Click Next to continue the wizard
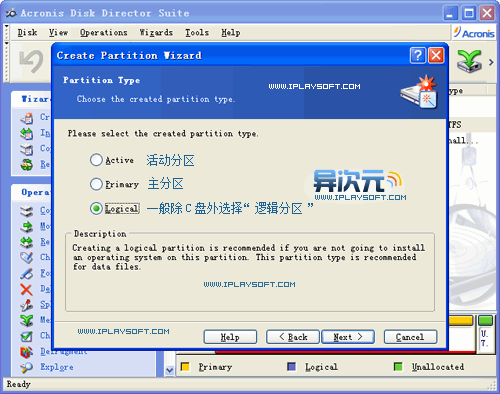 pos(348,337)
